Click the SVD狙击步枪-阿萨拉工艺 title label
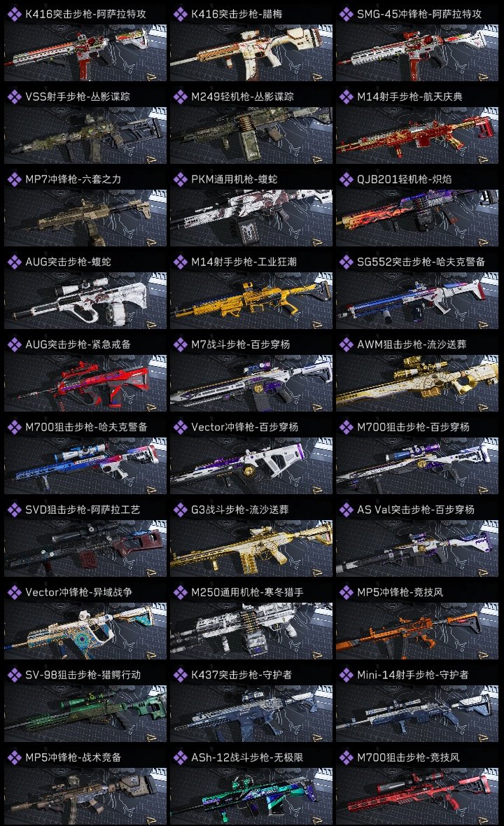This screenshot has width=504, height=826. (83, 510)
